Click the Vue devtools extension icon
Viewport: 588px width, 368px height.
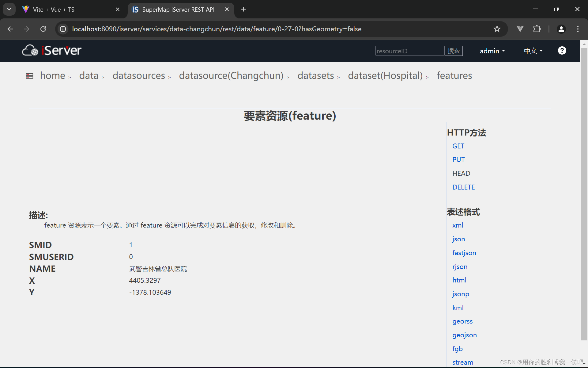pyautogui.click(x=520, y=29)
